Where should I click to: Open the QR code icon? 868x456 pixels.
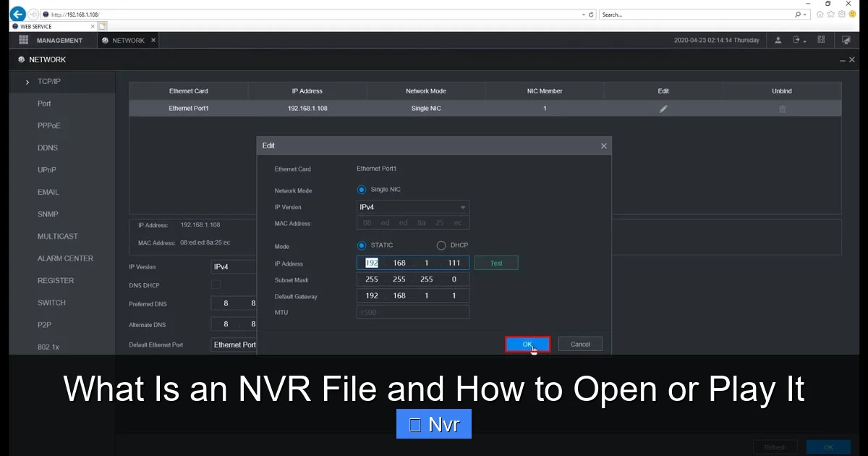821,40
